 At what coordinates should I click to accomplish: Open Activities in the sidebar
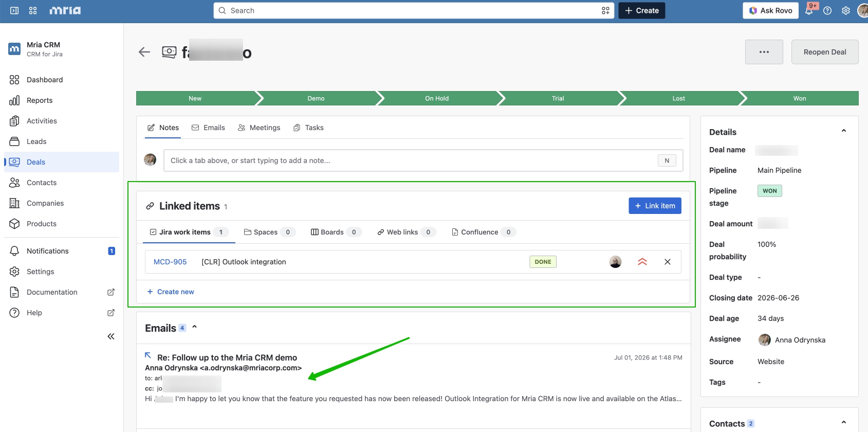coord(62,121)
